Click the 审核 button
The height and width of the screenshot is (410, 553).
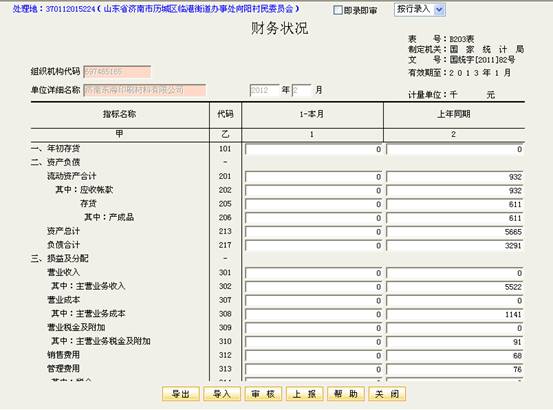263,394
